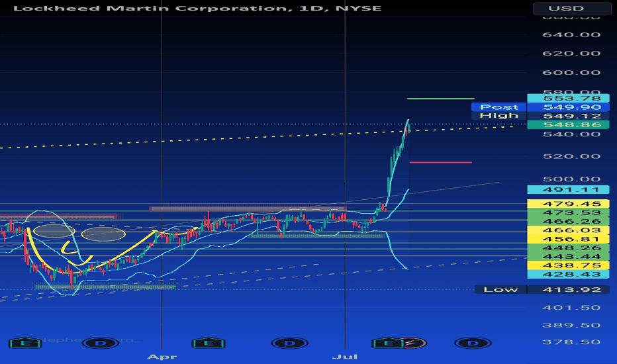Image resolution: width=617 pixels, height=364 pixels.
Task: Select the 443.44 price tag
Action: 568,257
